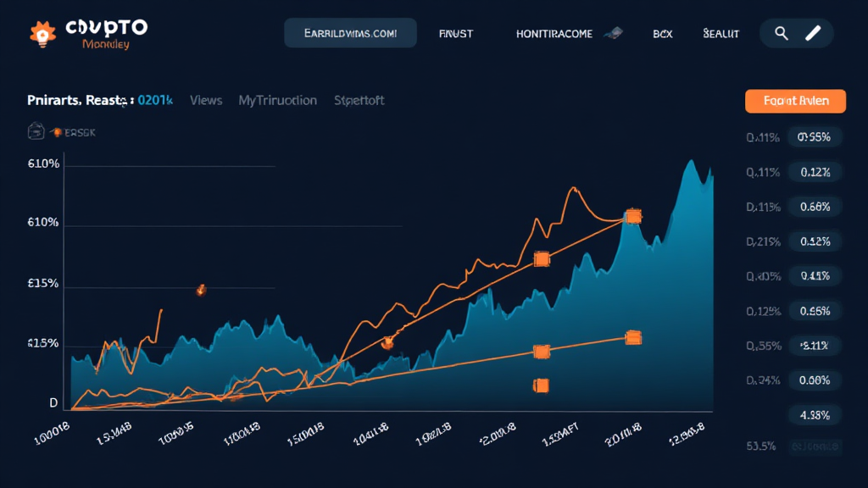Open the SEALUT nav item
Screen dimensions: 868x488
click(721, 34)
